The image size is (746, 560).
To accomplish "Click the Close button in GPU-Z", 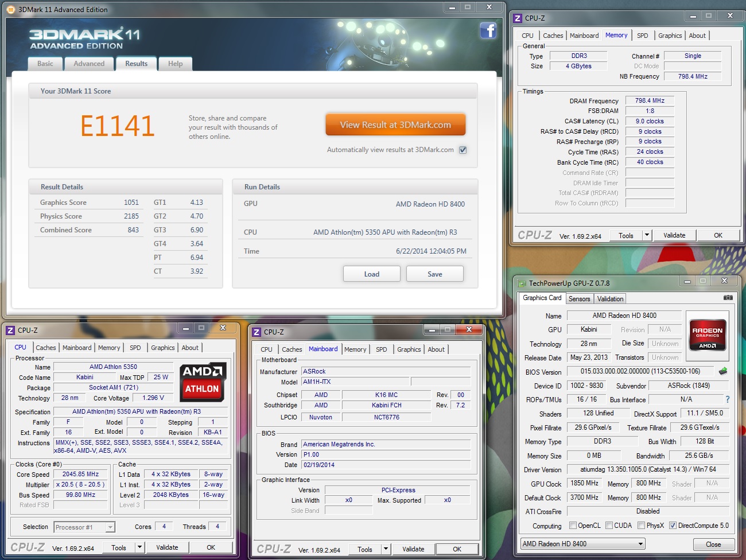I will pyautogui.click(x=713, y=545).
